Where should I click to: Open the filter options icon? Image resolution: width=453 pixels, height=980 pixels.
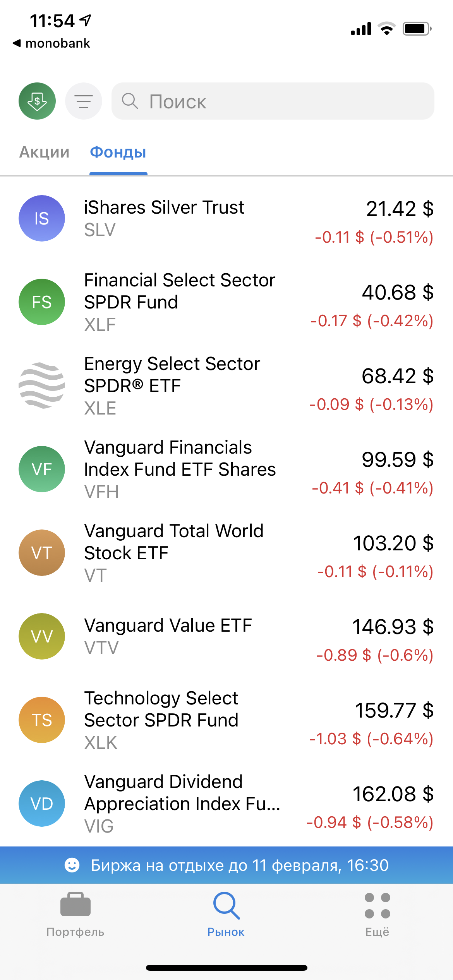point(84,101)
